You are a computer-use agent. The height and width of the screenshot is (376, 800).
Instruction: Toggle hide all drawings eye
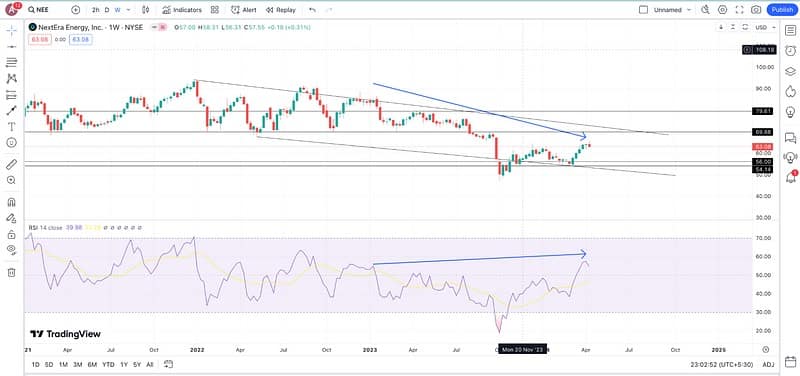(x=11, y=250)
